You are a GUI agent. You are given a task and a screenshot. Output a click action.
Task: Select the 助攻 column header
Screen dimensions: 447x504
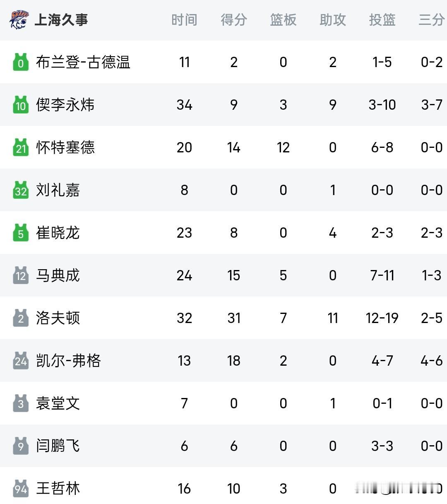coord(333,20)
